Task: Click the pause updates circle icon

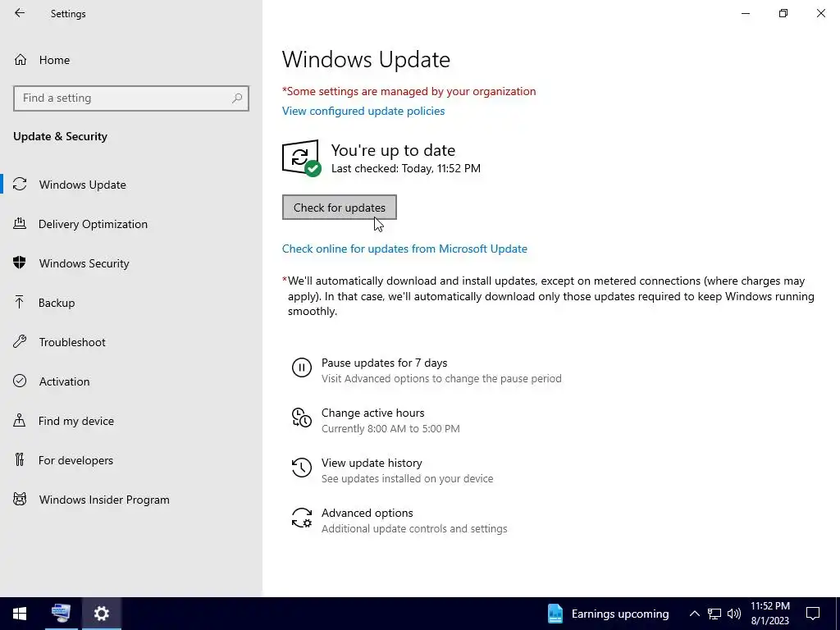Action: click(302, 368)
